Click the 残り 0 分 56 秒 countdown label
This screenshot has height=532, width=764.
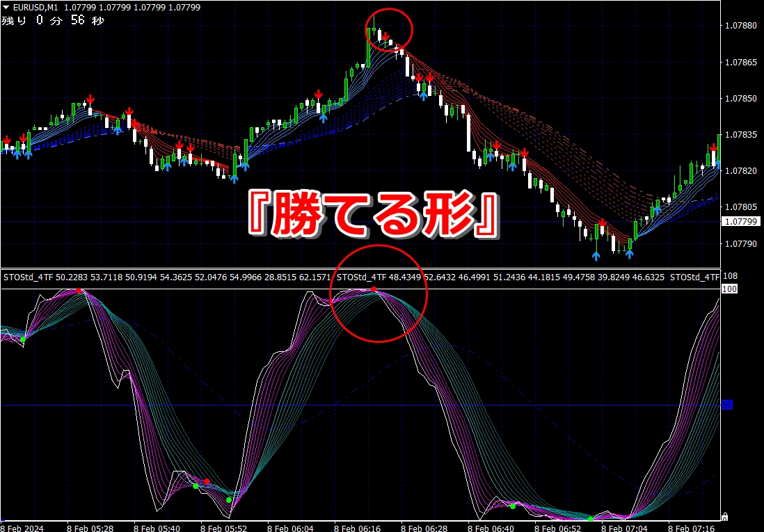coord(53,20)
